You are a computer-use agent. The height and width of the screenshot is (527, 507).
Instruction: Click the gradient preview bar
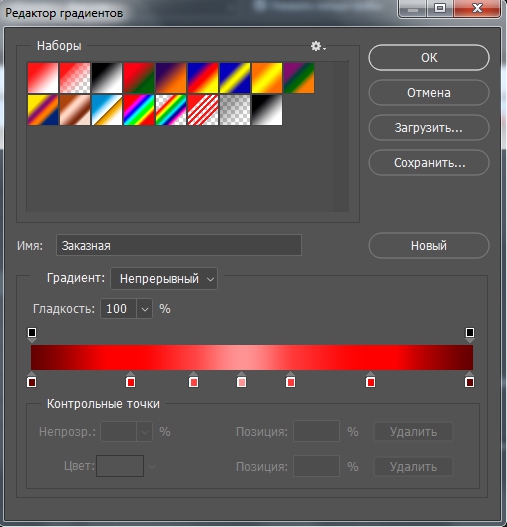(252, 357)
